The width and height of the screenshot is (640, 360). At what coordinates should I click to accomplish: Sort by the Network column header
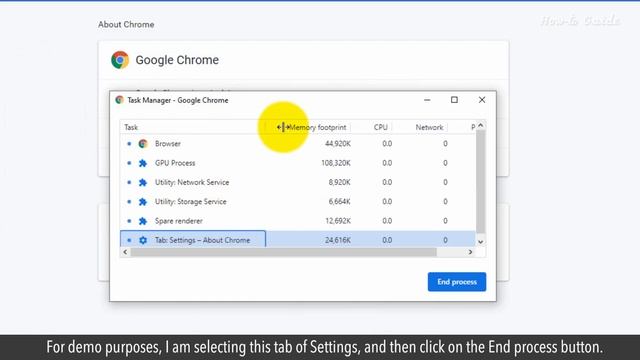(429, 127)
